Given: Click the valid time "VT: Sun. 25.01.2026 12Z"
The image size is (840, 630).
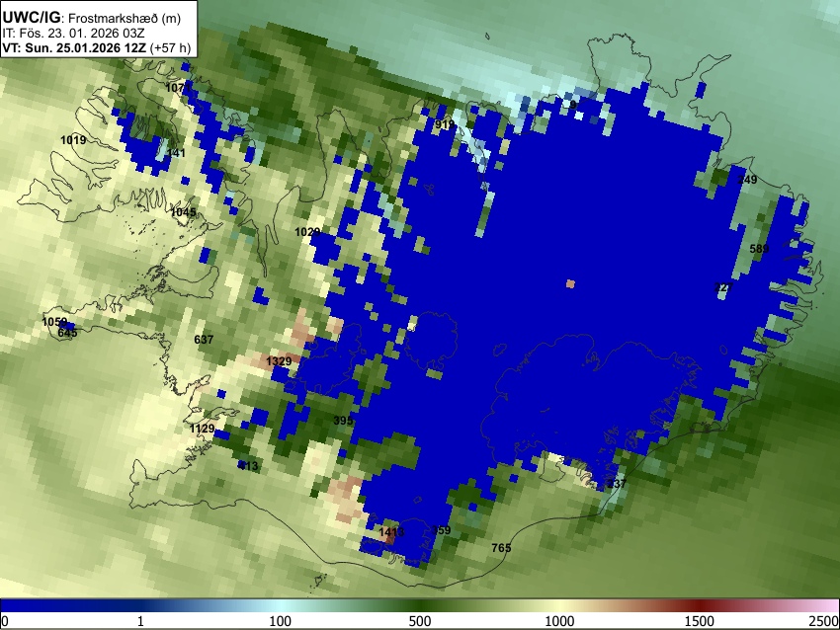Looking at the screenshot, I should click(x=74, y=47).
